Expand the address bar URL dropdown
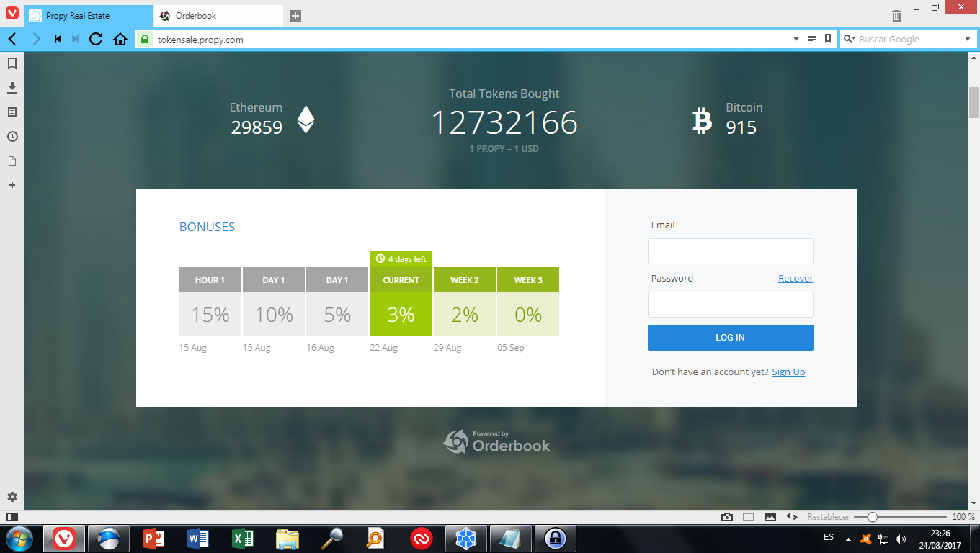This screenshot has width=980, height=553. (796, 39)
